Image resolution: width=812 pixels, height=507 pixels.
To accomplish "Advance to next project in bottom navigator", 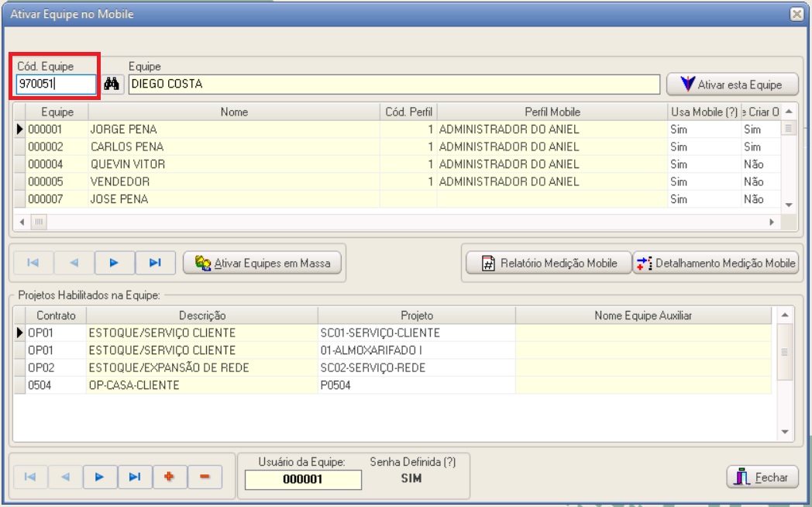I will [99, 477].
